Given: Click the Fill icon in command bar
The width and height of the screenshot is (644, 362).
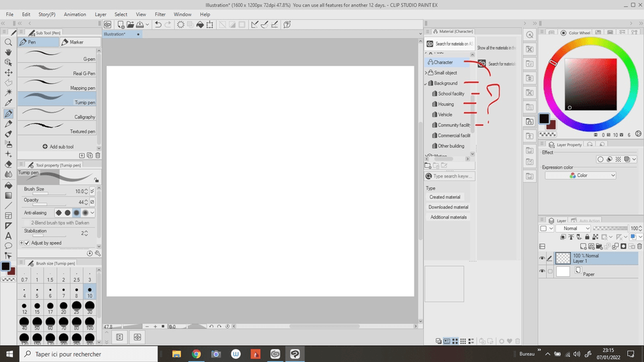Looking at the screenshot, I should (x=200, y=25).
